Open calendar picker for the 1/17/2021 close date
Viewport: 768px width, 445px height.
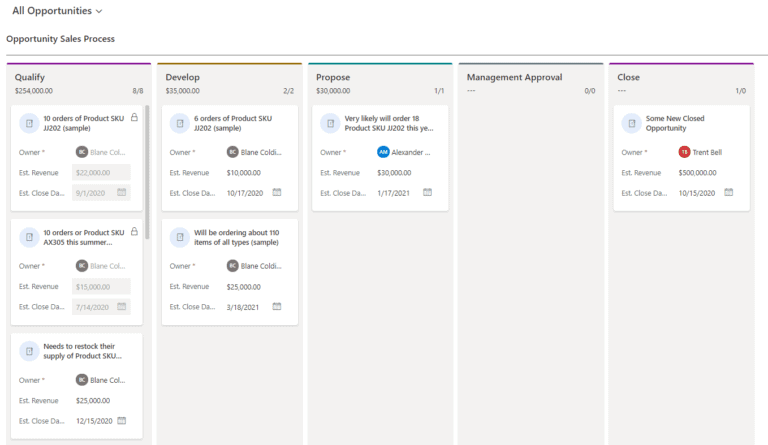pos(427,192)
